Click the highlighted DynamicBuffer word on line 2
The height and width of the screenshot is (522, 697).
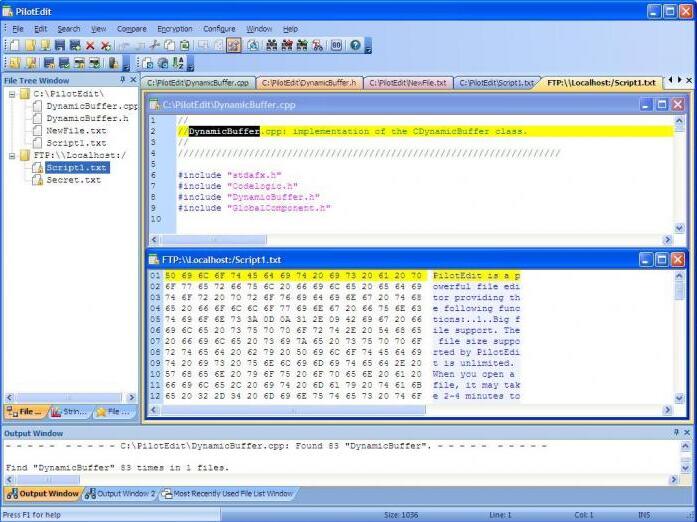pos(224,131)
